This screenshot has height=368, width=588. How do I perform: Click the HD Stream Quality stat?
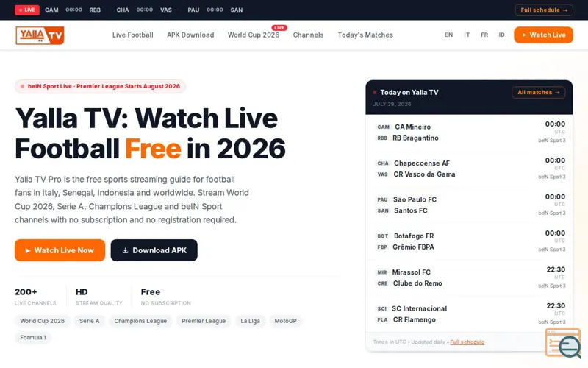tap(99, 297)
